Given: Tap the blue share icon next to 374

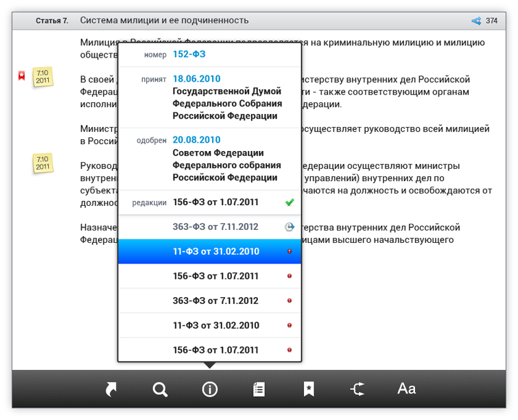Looking at the screenshot, I should tap(476, 21).
